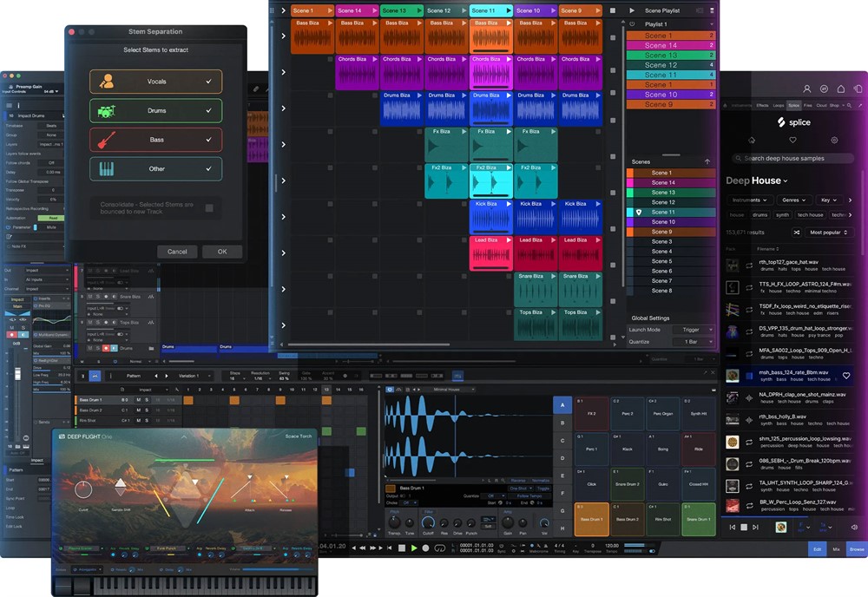The height and width of the screenshot is (597, 868).
Task: Toggle the Other stem checkmark
Action: 208,168
